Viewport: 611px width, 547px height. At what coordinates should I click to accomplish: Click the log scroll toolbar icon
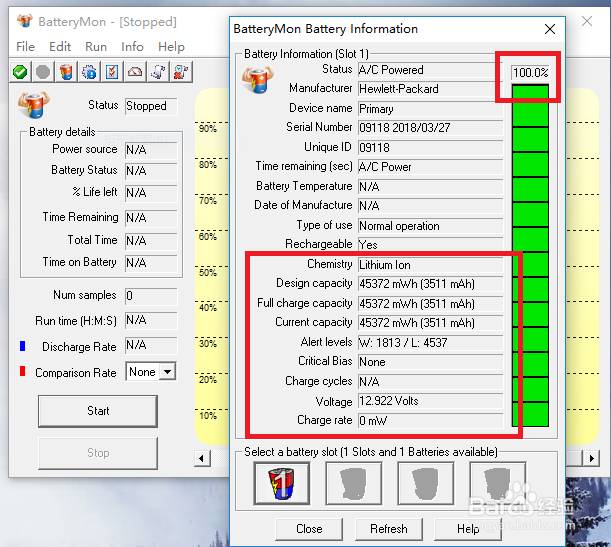158,72
